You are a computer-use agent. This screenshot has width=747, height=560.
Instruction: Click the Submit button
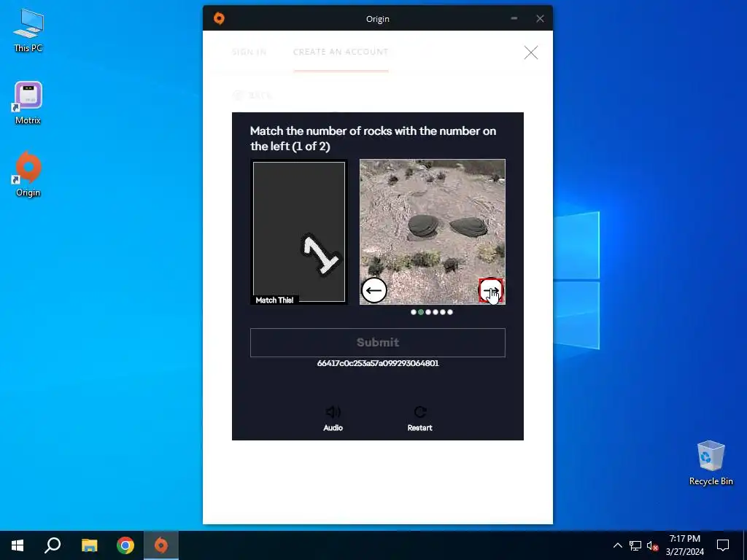(378, 343)
